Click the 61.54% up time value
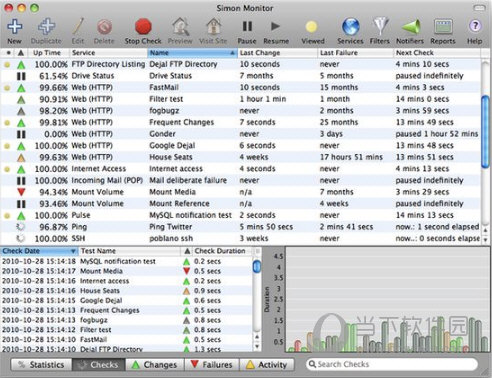492x378 pixels. coord(53,76)
